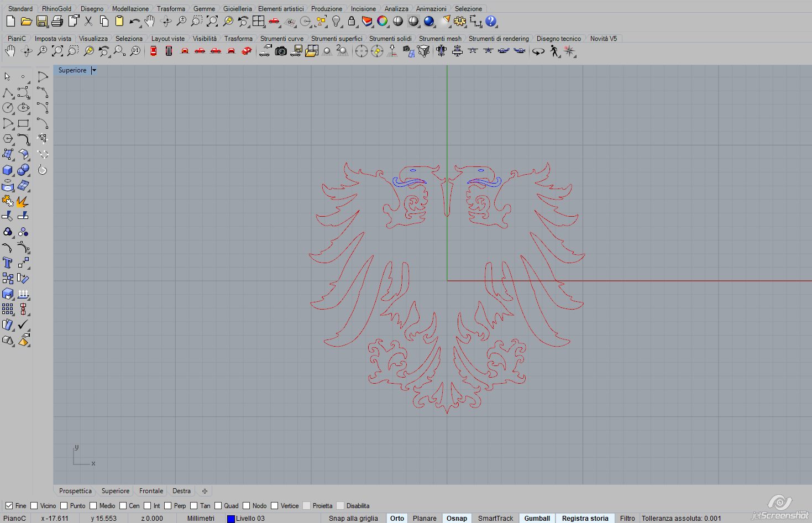
Task: Click the Paste clipboard icon
Action: pos(119,22)
